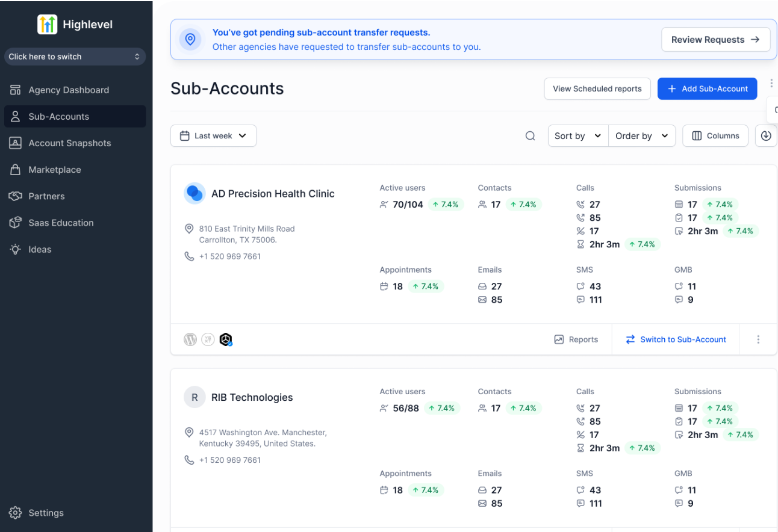Click active users 56/88 value
Screen dimensions: 778x532
[406, 408]
